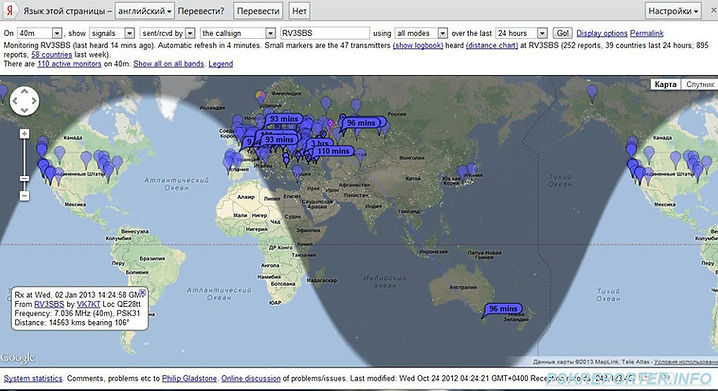Viewport: 718px width, 391px height.
Task: Switch to Карта map view tab
Action: point(665,84)
